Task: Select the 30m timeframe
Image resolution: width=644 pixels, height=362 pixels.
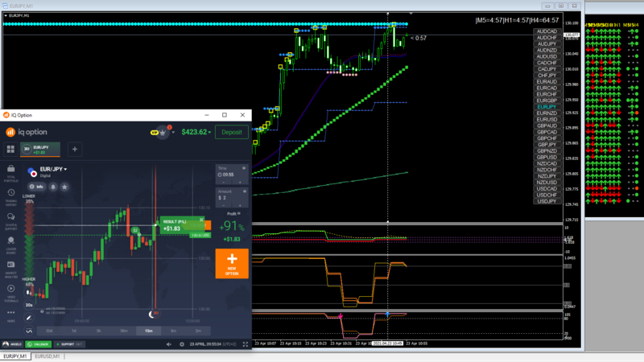Action: click(x=124, y=331)
